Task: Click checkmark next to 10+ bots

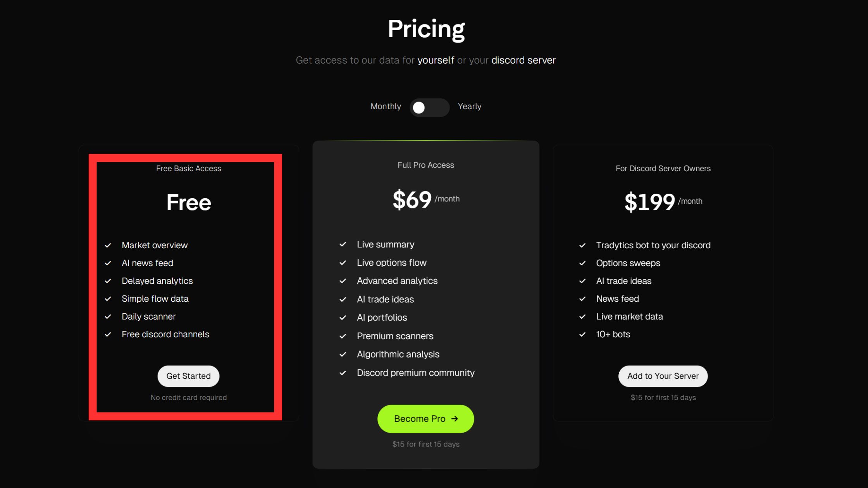Action: click(582, 334)
